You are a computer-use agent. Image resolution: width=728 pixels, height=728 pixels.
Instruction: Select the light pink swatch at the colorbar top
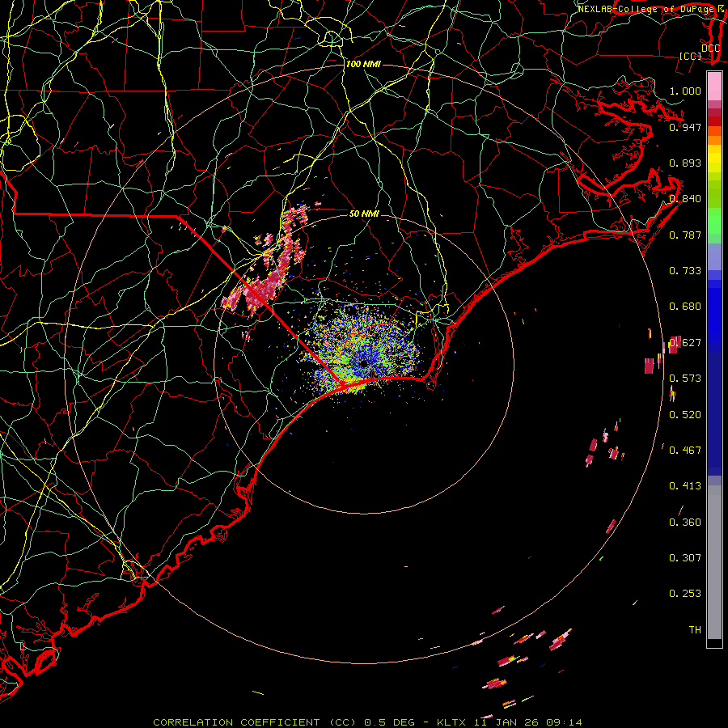[714, 86]
